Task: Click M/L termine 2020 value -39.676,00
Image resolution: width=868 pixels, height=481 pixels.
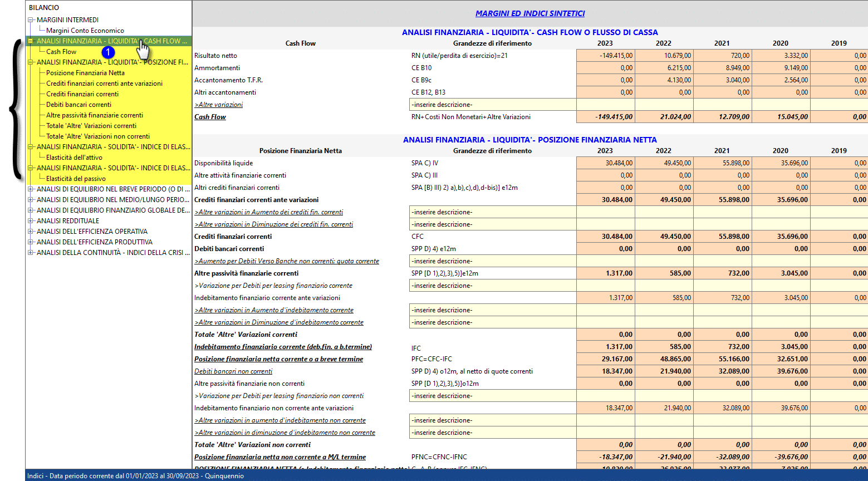Action: point(781,457)
